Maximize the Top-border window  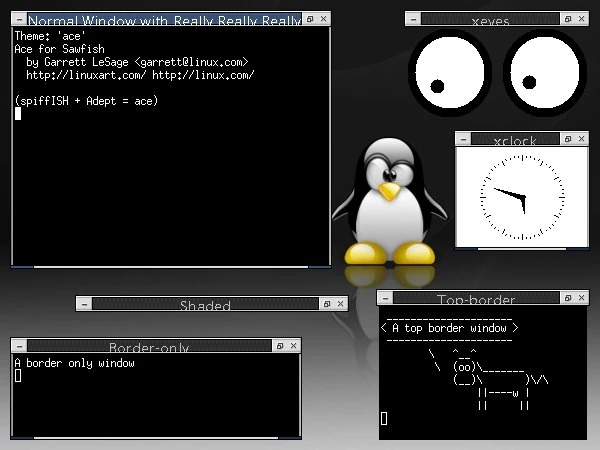(568, 298)
